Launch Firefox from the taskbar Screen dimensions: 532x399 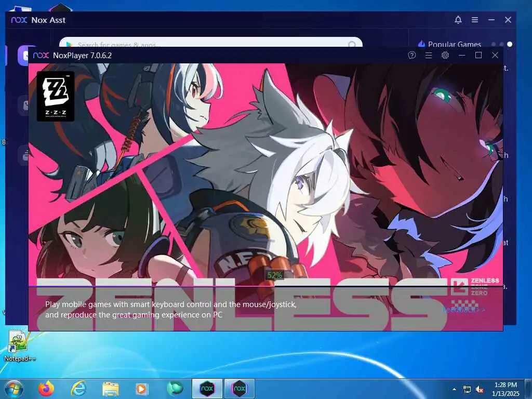46,389
